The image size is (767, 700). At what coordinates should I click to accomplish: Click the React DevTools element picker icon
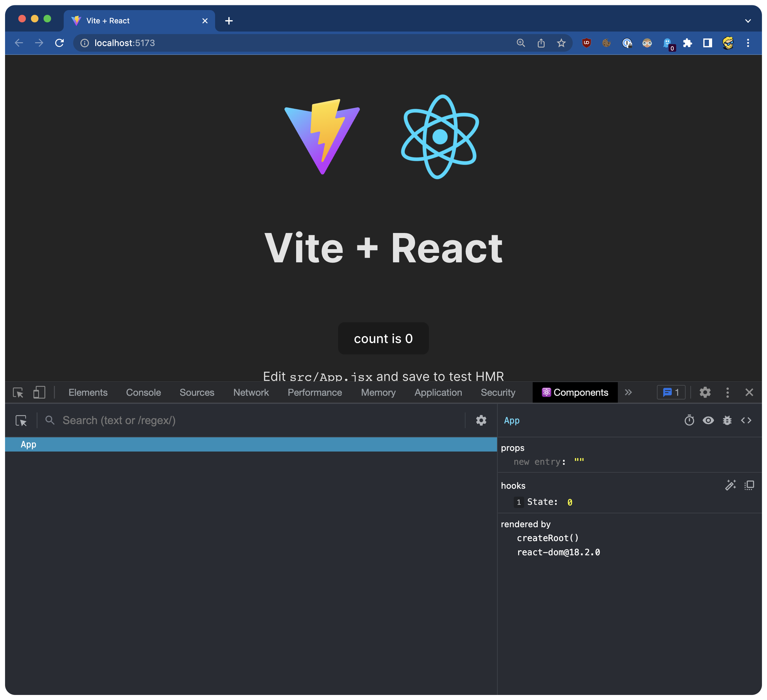coord(21,420)
